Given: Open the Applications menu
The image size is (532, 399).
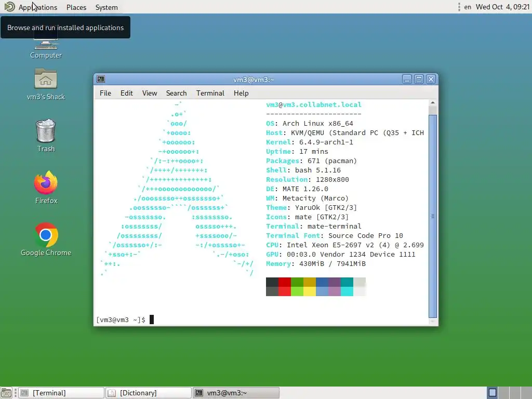Looking at the screenshot, I should (37, 7).
